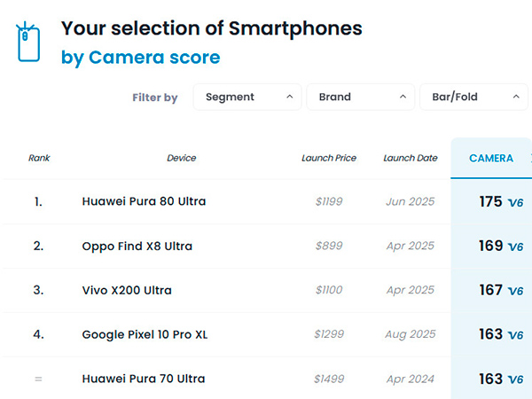This screenshot has width=532, height=399.
Task: Open Google Pixel 10 Pro XL link
Action: pos(145,334)
